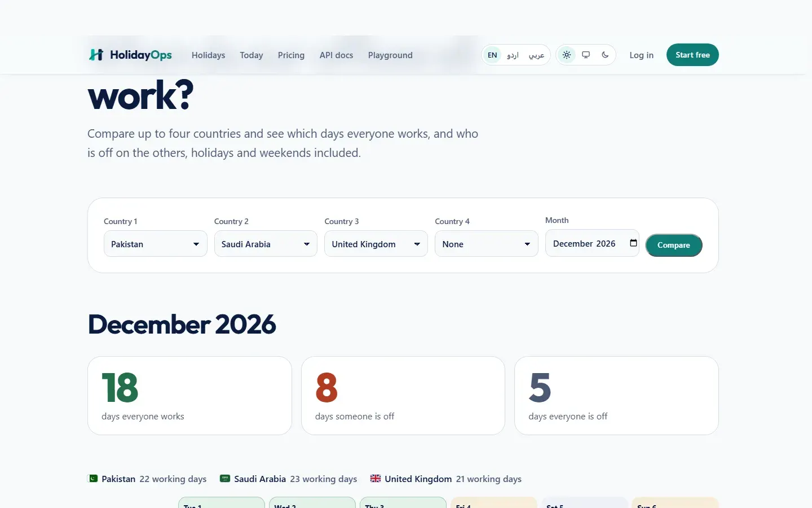
Task: Select the system theme monitor icon
Action: (x=586, y=55)
